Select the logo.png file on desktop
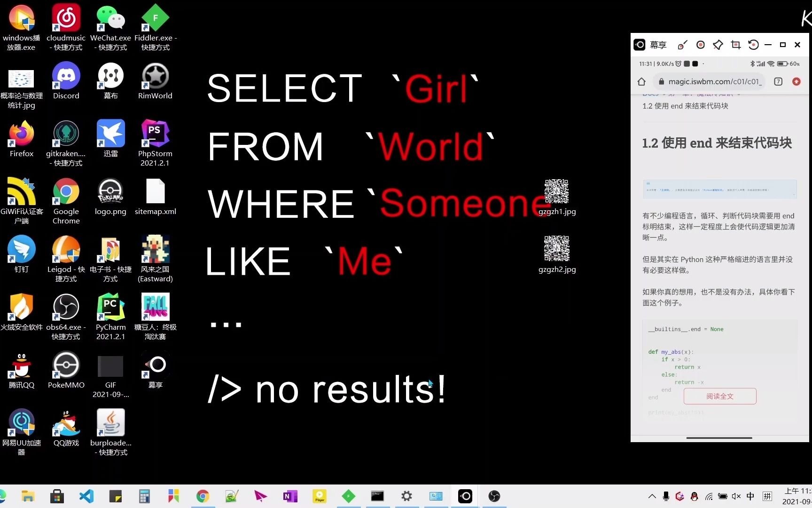The width and height of the screenshot is (812, 508). click(x=110, y=197)
